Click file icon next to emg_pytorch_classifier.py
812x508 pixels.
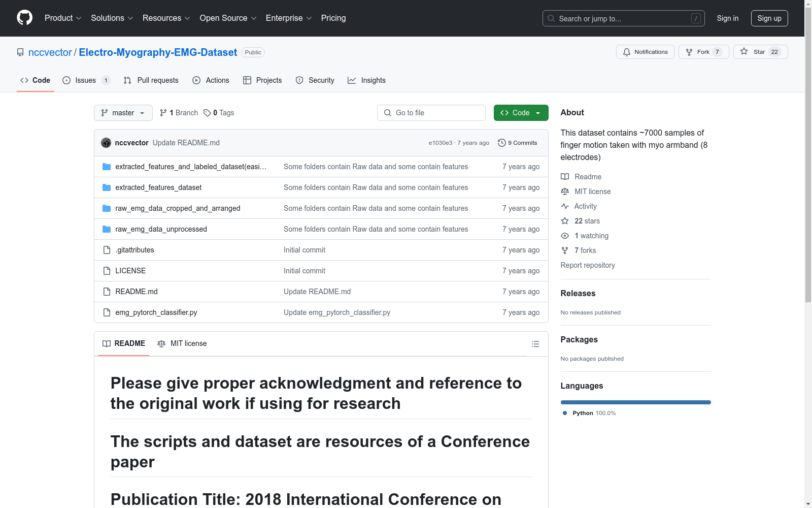[107, 312]
